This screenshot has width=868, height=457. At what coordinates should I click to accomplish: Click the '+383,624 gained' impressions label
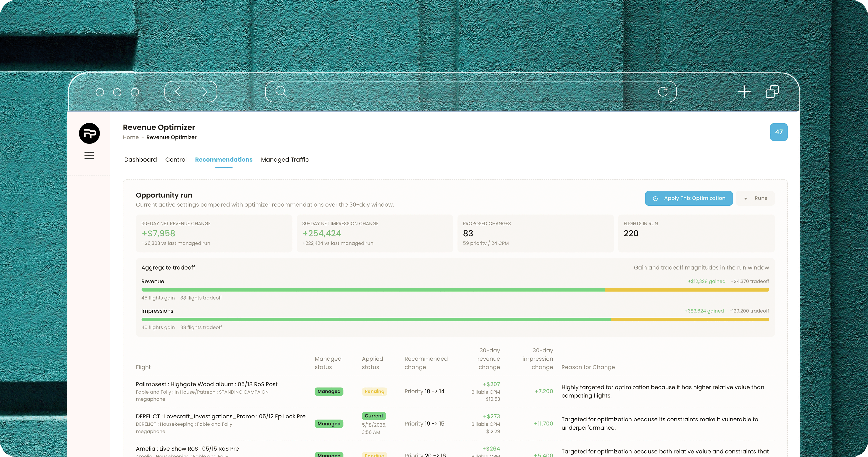[704, 311]
